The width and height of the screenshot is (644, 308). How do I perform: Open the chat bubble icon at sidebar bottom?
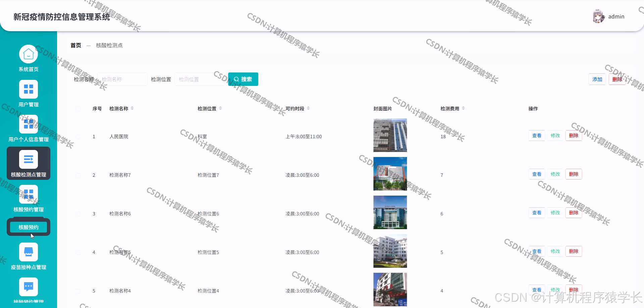[x=29, y=287]
